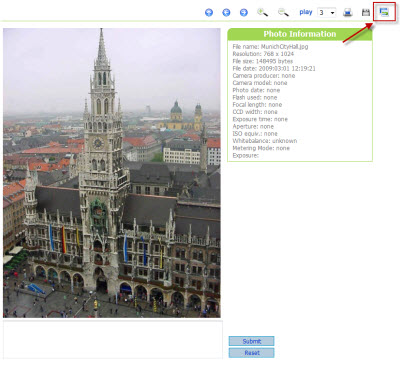Click into the comment text box
This screenshot has width=400, height=366.
[113, 339]
